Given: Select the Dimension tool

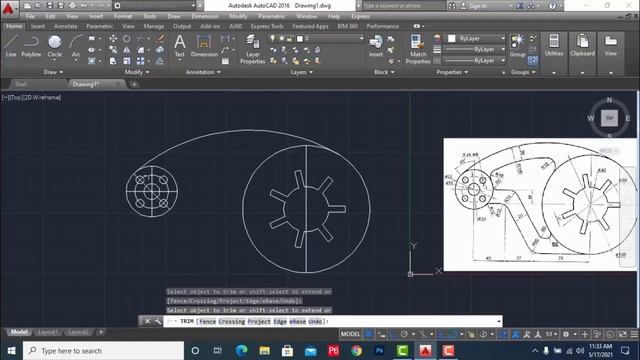Looking at the screenshot, I should [204, 46].
